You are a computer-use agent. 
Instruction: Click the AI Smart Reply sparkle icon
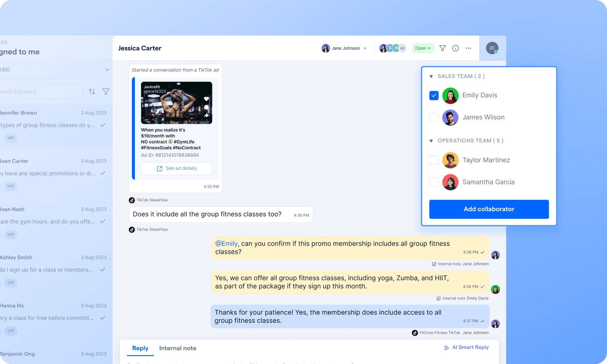pos(446,347)
